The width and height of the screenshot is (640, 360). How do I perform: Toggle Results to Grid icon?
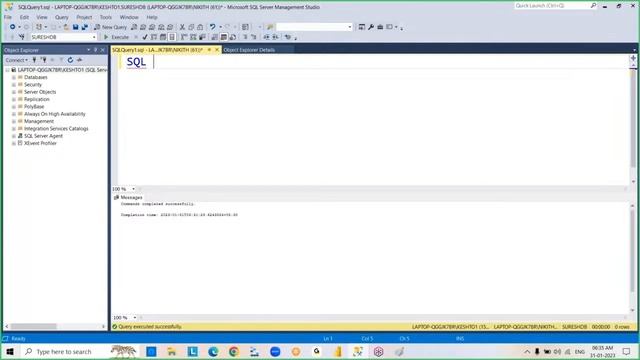[224, 37]
